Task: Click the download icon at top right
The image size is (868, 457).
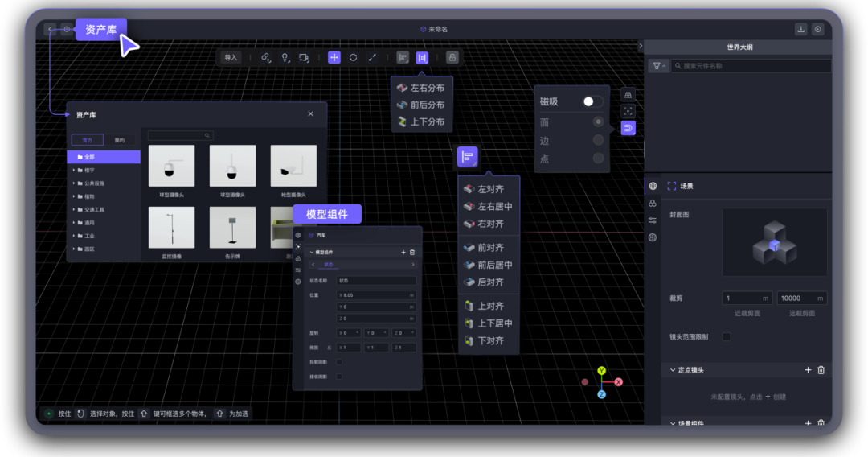Action: click(x=801, y=29)
